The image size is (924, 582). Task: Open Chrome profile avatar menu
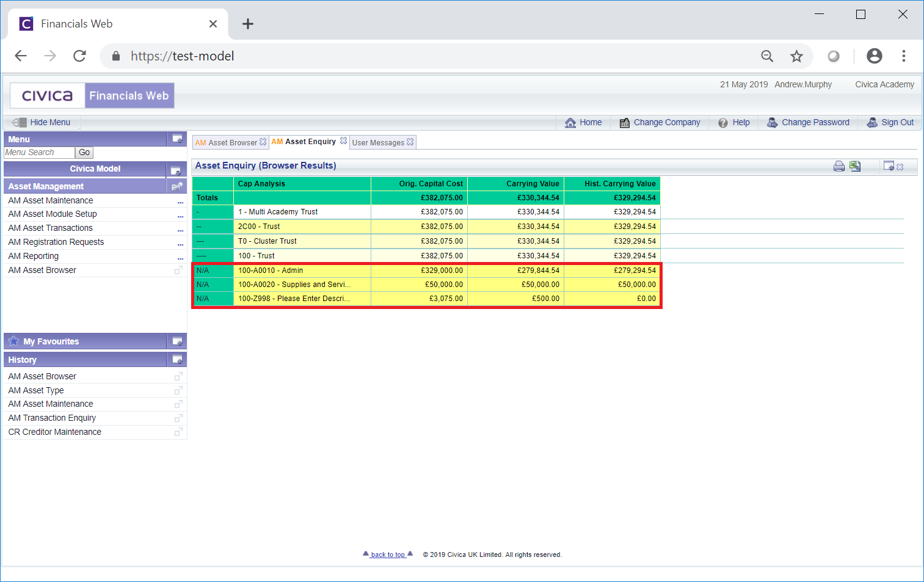click(x=875, y=56)
